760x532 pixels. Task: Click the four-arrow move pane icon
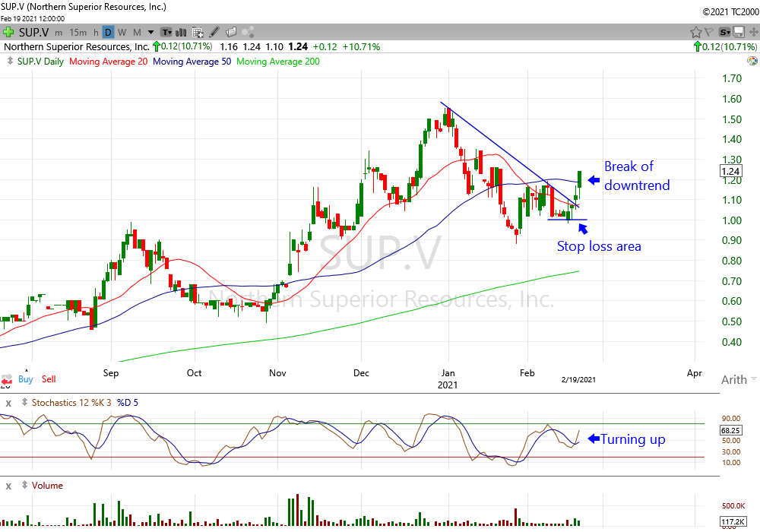point(753,33)
